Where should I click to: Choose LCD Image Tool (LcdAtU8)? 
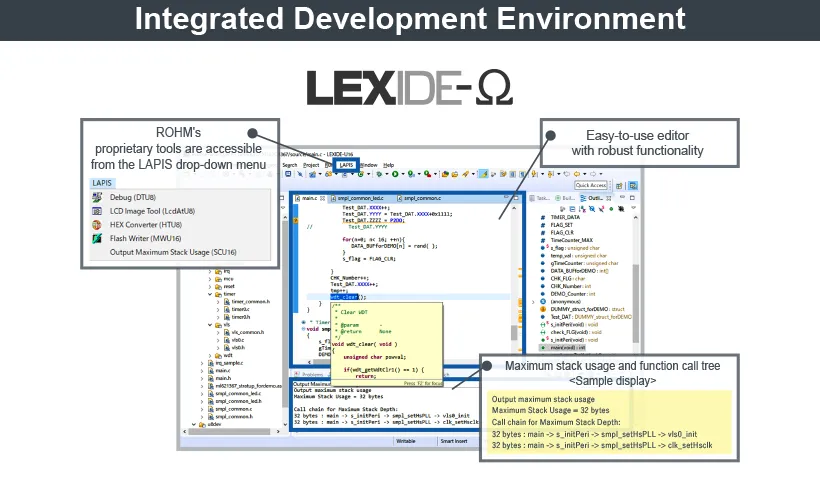[x=152, y=211]
